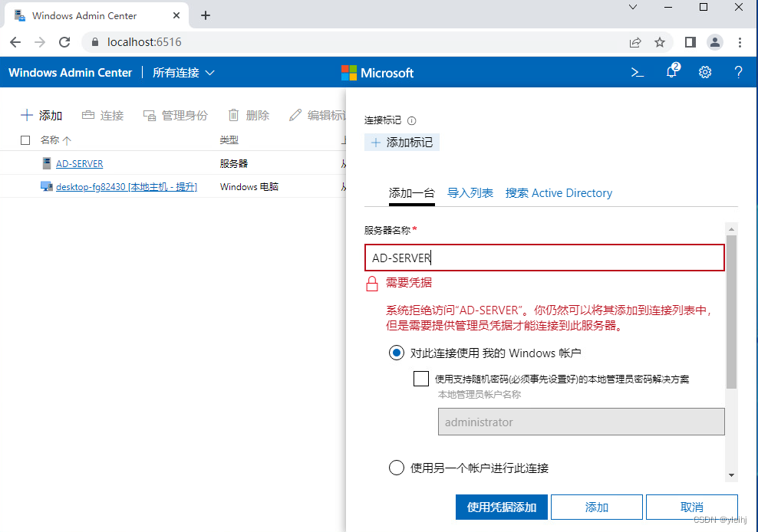Switch to the 导入列表 tab
The height and width of the screenshot is (532, 758).
pyautogui.click(x=470, y=193)
